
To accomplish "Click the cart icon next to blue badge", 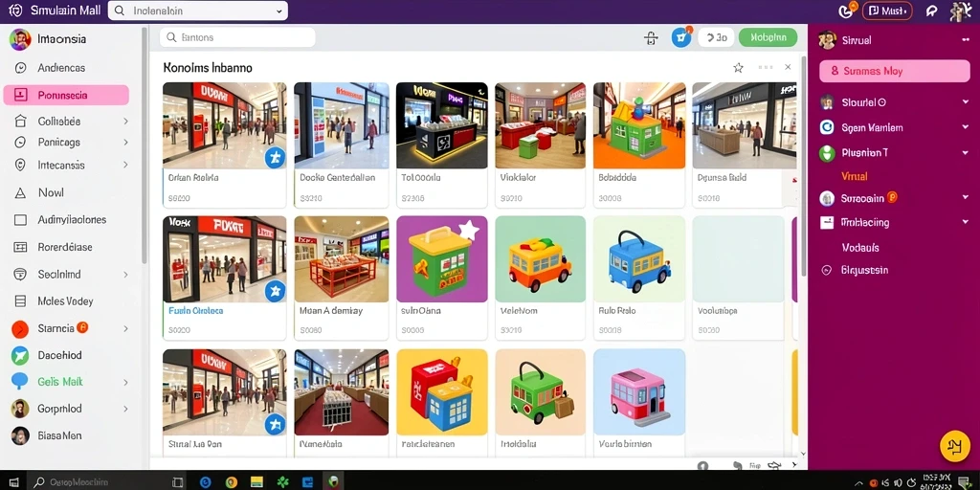I will tap(651, 38).
